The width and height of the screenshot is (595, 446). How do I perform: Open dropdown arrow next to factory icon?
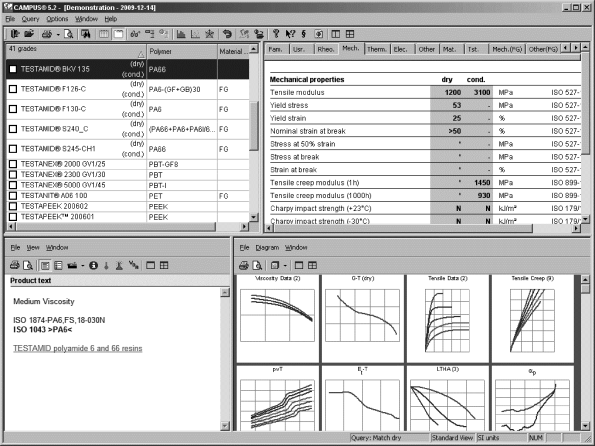coord(82,266)
